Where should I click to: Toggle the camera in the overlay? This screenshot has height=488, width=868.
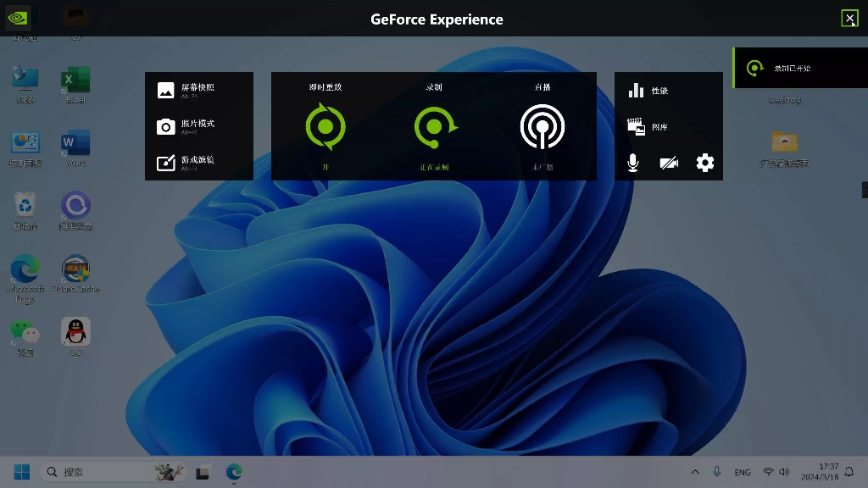[669, 163]
